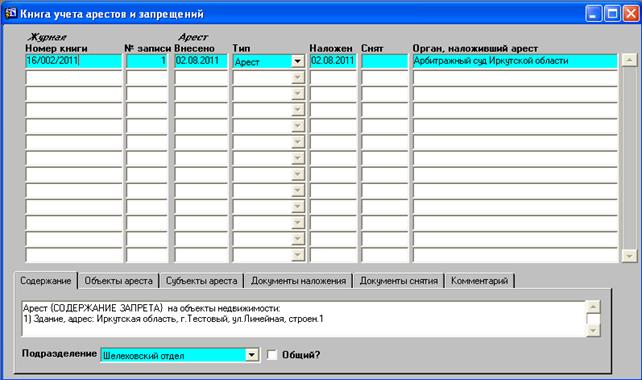Click the second-row Орган, наложивший арест field

(x=515, y=78)
